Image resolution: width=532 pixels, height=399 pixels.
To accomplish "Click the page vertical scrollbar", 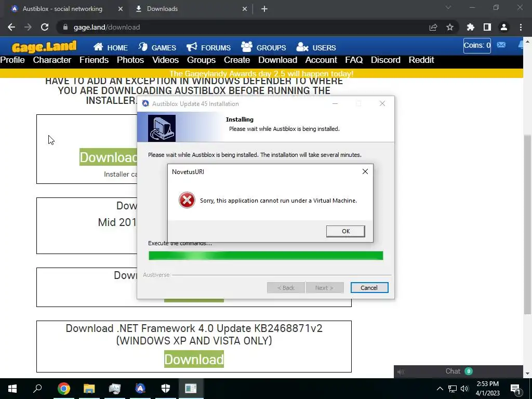I will pos(527,224).
